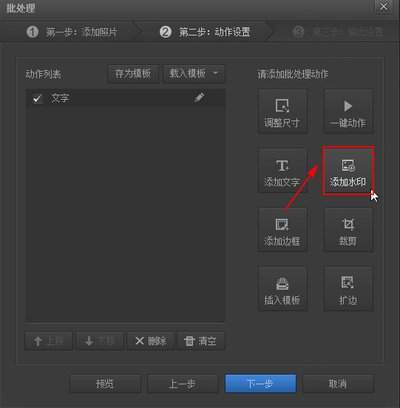The height and width of the screenshot is (408, 400).
Task: Go to step 第一步: 添加照片
Action: point(72,32)
